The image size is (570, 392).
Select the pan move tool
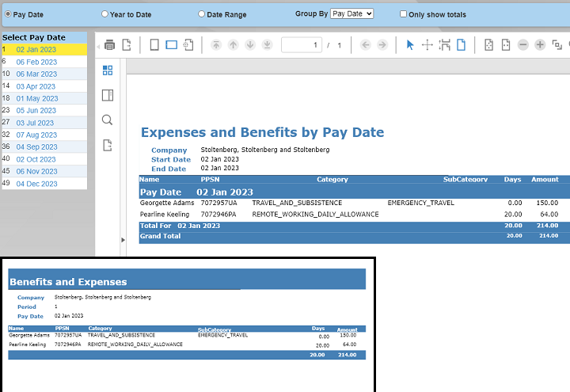coord(427,44)
